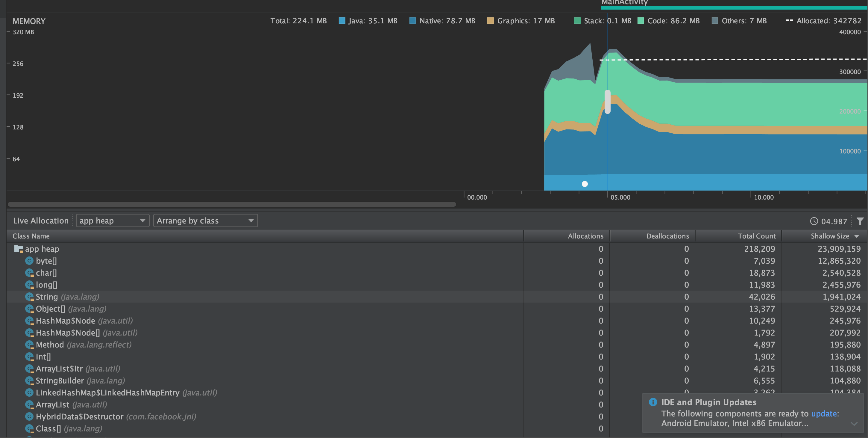
Task: Open the Arrange by class dropdown
Action: pyautogui.click(x=205, y=220)
